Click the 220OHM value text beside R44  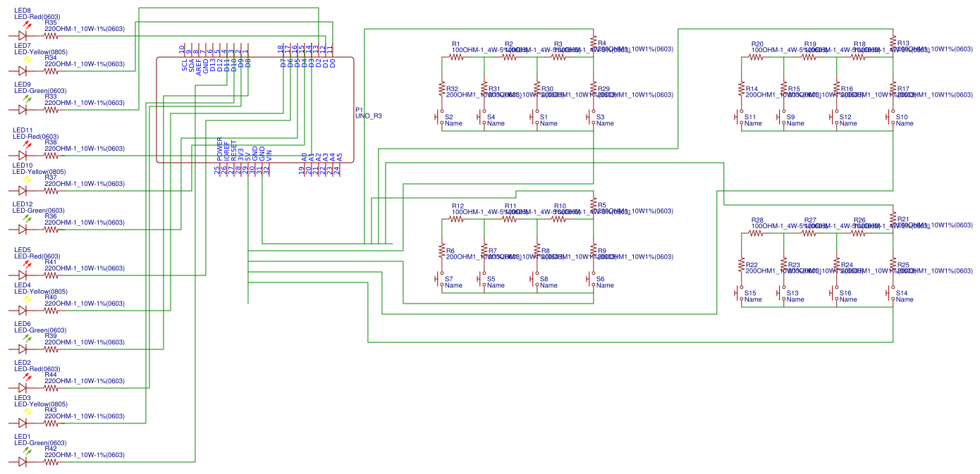85,381
